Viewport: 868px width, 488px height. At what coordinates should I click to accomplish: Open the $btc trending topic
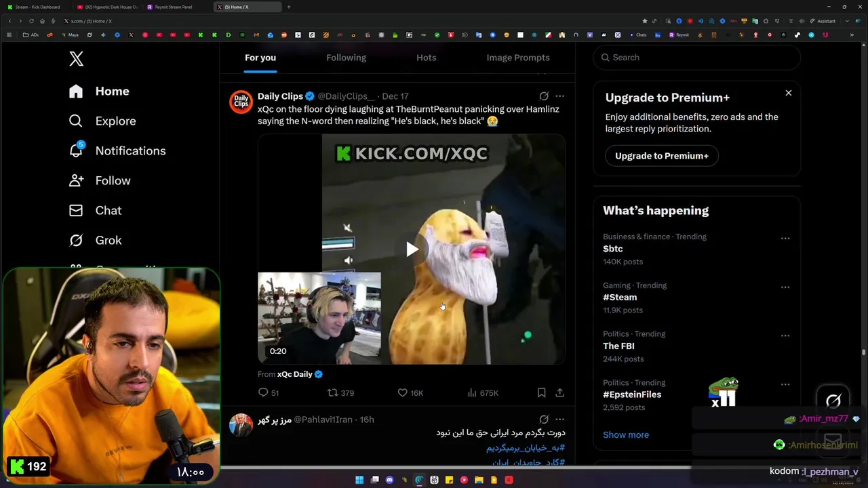click(612, 249)
